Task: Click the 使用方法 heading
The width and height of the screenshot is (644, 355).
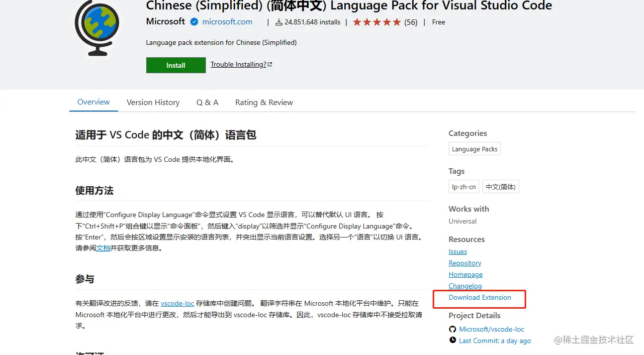Action: [94, 191]
